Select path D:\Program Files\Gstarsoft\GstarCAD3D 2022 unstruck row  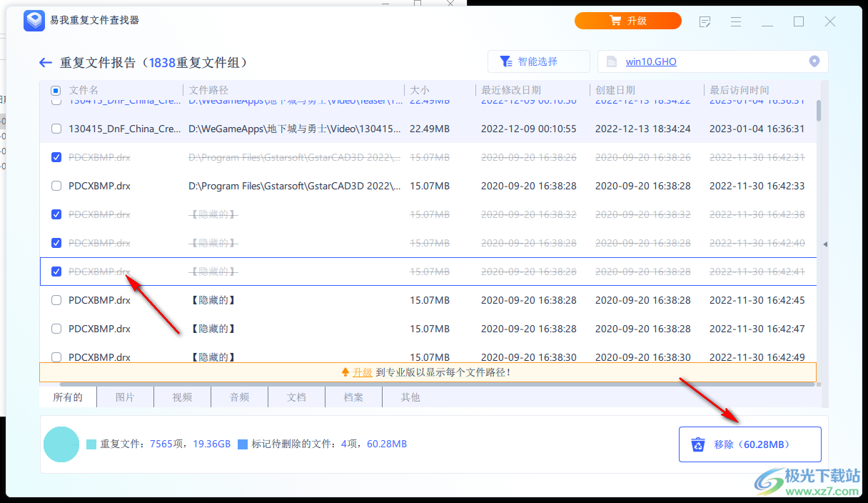click(x=294, y=186)
